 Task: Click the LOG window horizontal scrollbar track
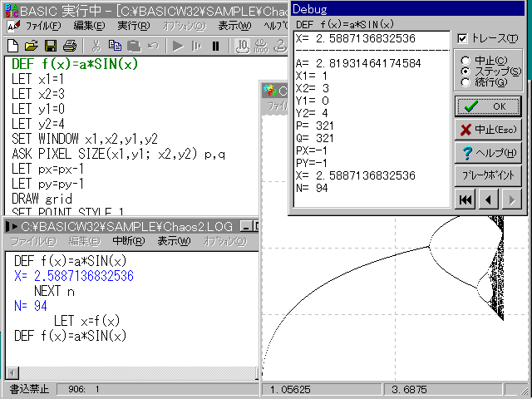tap(133, 372)
